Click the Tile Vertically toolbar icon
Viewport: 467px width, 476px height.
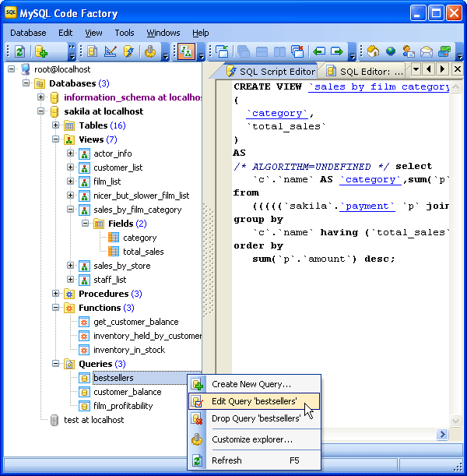(279, 52)
